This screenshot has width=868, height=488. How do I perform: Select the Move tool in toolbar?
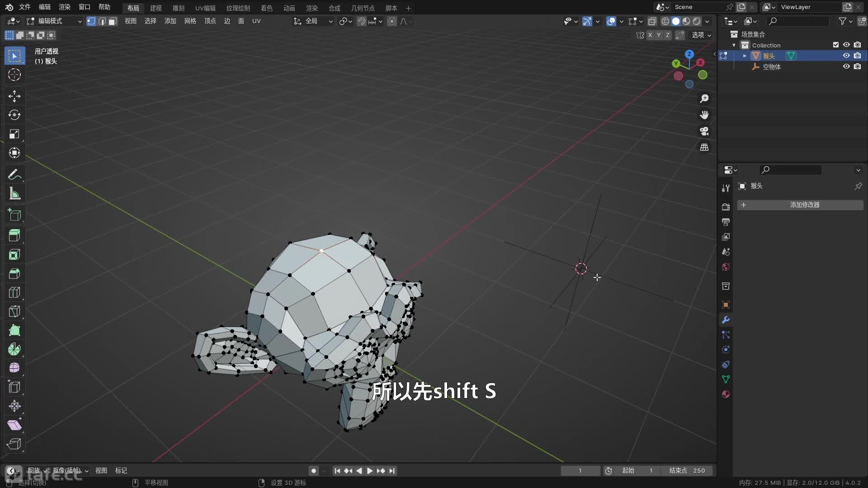14,96
